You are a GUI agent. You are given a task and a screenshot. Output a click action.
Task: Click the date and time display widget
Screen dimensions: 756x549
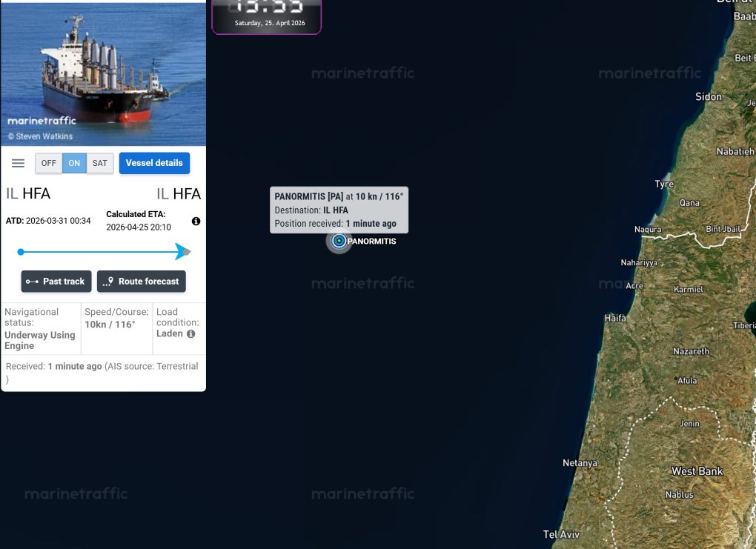click(x=267, y=17)
